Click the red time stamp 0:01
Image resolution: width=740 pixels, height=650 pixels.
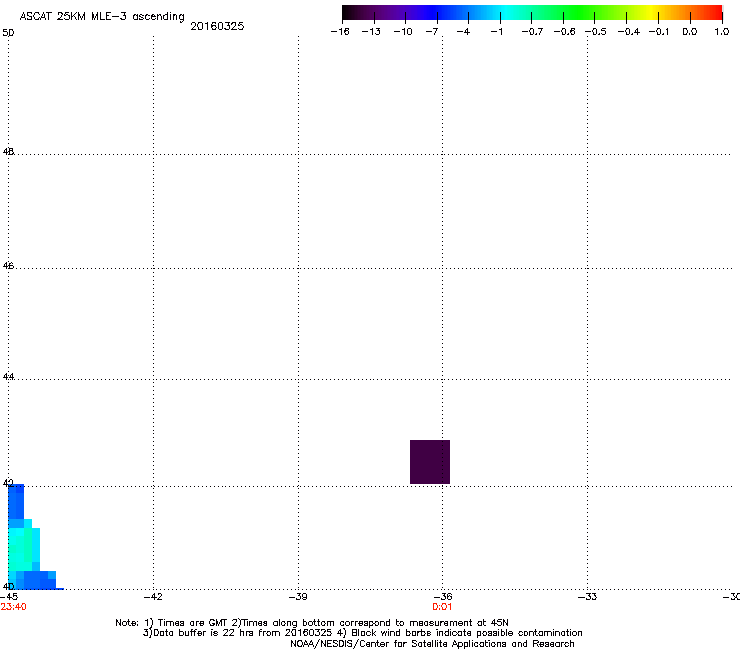(x=442, y=607)
